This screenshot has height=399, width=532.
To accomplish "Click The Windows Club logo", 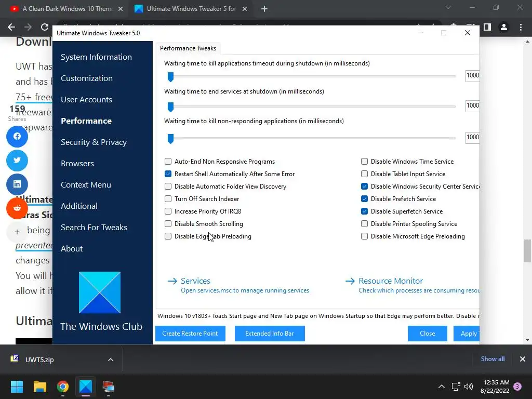I will (100, 292).
